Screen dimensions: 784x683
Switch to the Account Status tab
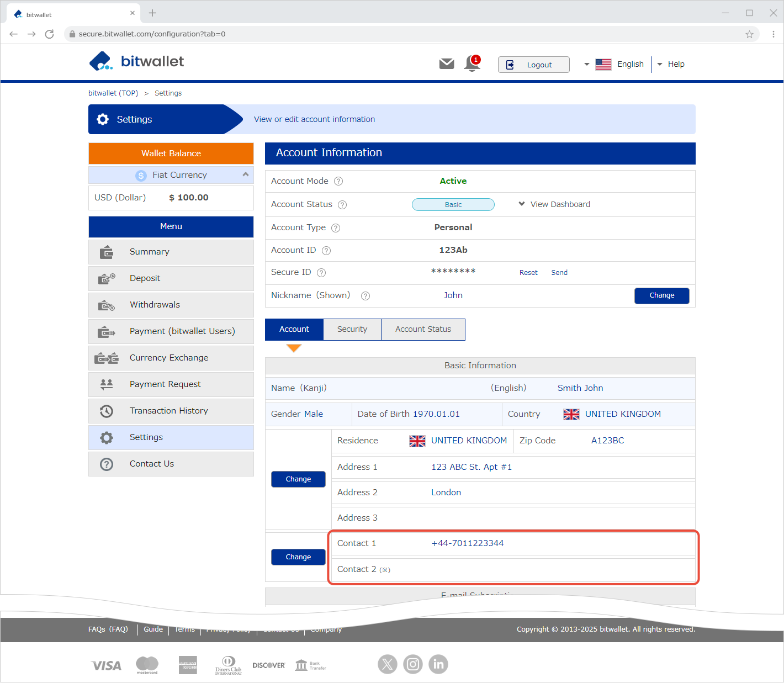coord(423,329)
